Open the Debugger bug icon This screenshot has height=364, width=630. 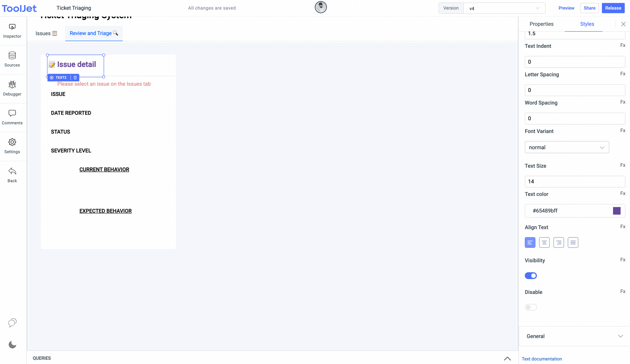[x=12, y=85]
